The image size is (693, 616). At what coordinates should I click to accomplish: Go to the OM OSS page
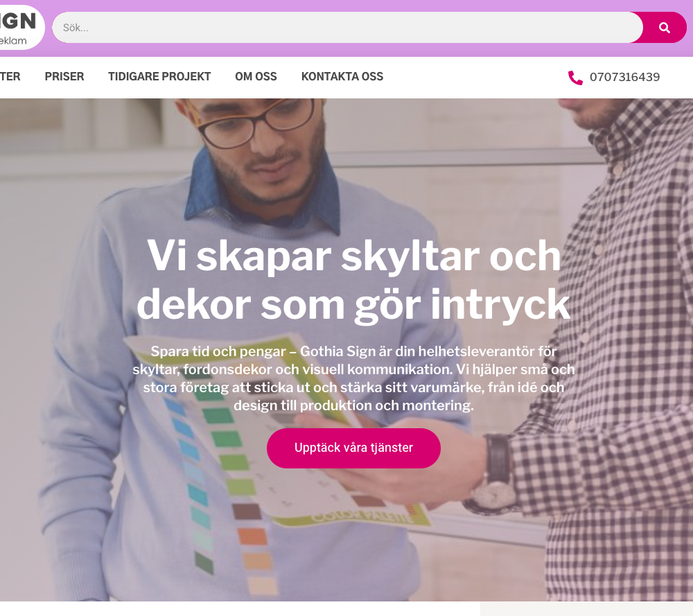[256, 76]
